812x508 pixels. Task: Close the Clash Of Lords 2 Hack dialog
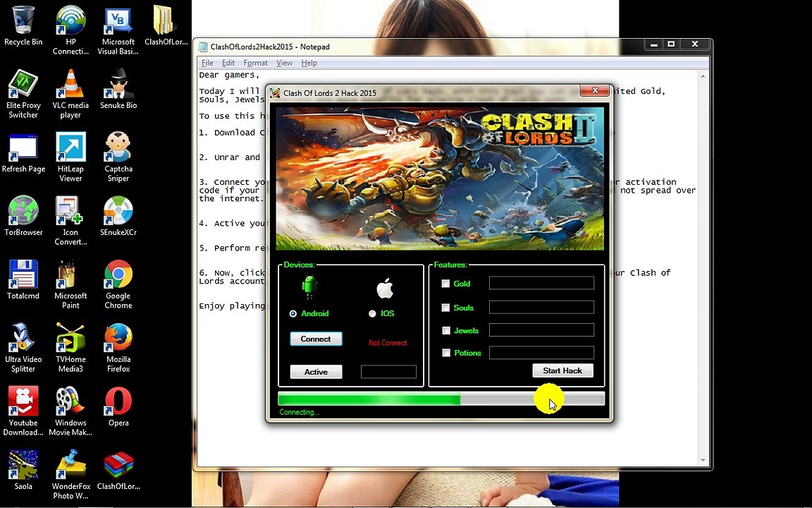[x=595, y=90]
